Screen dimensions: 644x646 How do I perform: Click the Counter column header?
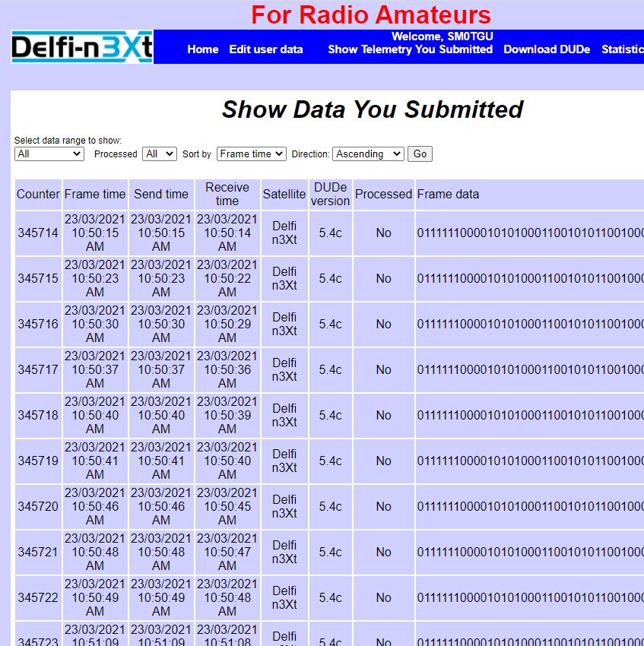(x=38, y=195)
